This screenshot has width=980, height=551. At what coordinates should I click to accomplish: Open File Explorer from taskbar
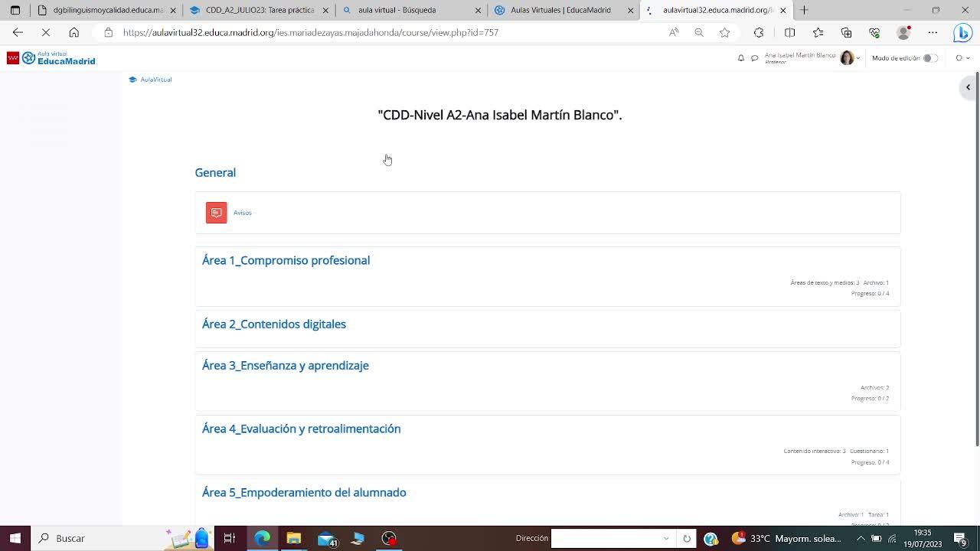click(x=293, y=538)
